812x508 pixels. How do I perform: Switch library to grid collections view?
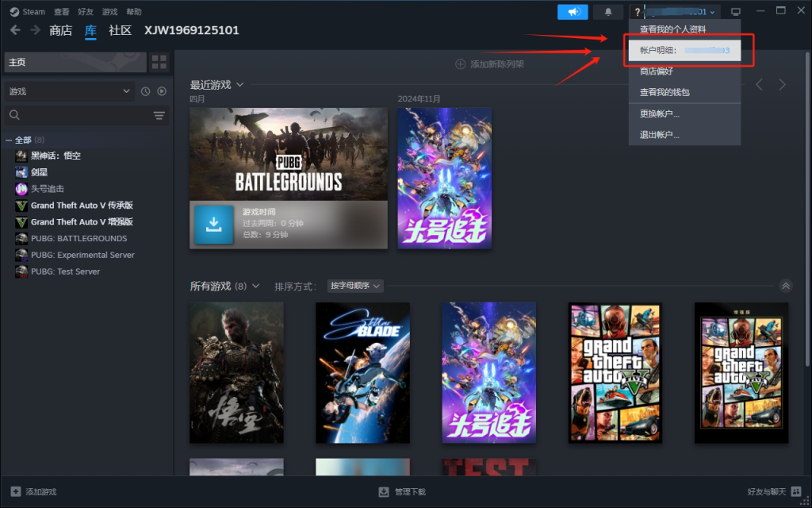coord(159,62)
